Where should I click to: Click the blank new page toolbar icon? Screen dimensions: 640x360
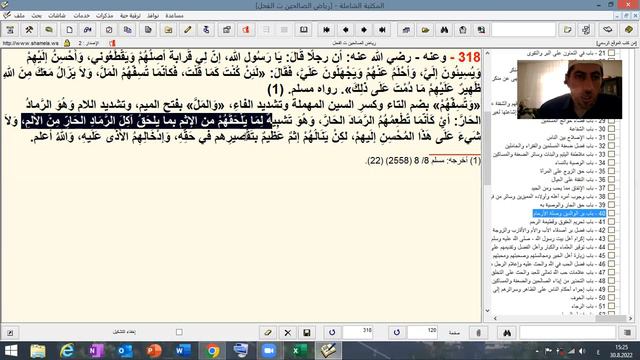click(x=69, y=30)
